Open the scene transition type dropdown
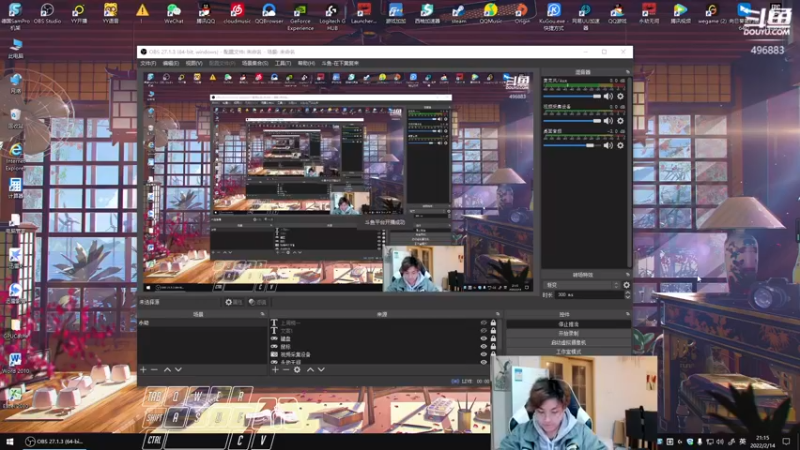 point(582,285)
